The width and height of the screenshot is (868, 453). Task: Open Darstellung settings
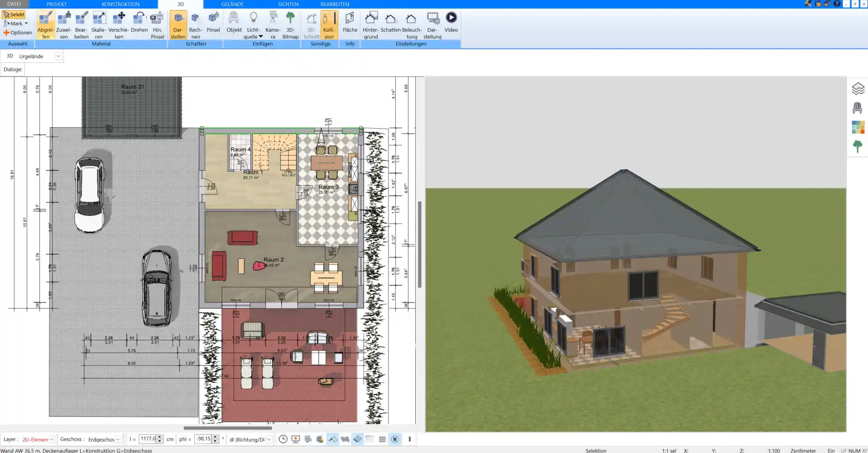432,25
